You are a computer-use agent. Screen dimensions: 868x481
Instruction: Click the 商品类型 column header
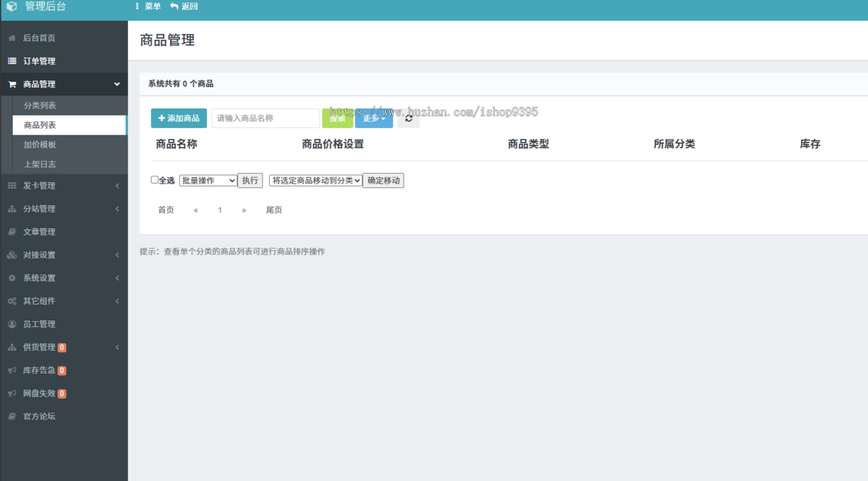(529, 144)
